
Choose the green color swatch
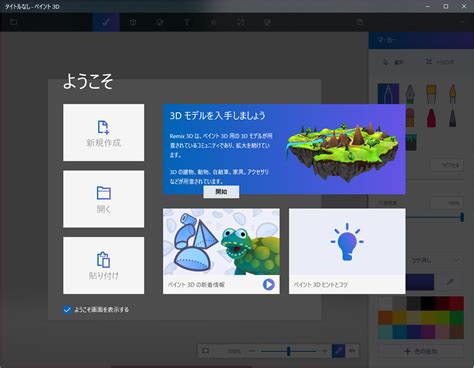coord(456,317)
